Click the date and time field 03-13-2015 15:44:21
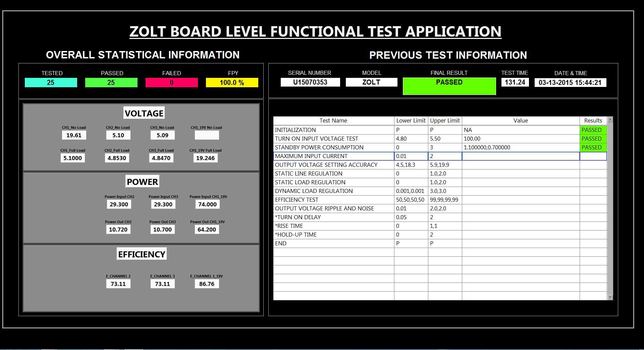The height and width of the screenshot is (350, 644). (x=571, y=83)
